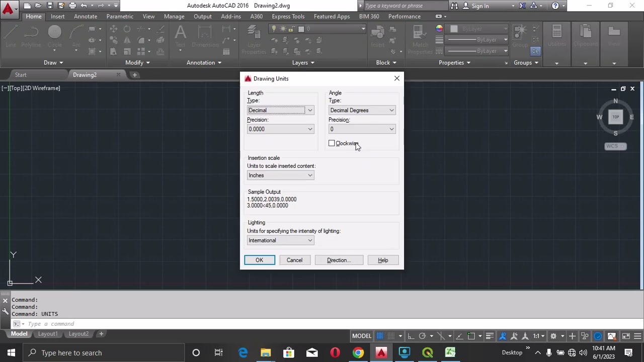Screen dimensions: 644x362
Task: Expand the Modify panel flyout
Action: tap(137, 63)
